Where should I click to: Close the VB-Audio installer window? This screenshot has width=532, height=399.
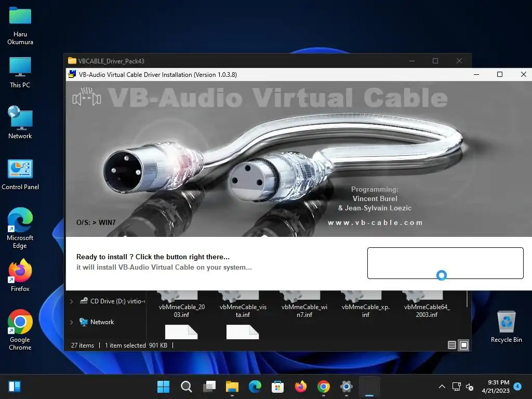[x=524, y=74]
